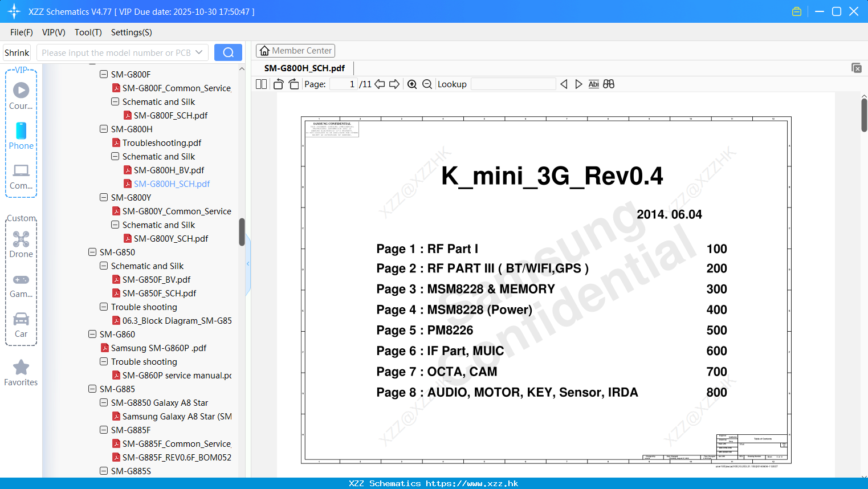Open SM-G800F_SCH.pdf file

(x=170, y=115)
